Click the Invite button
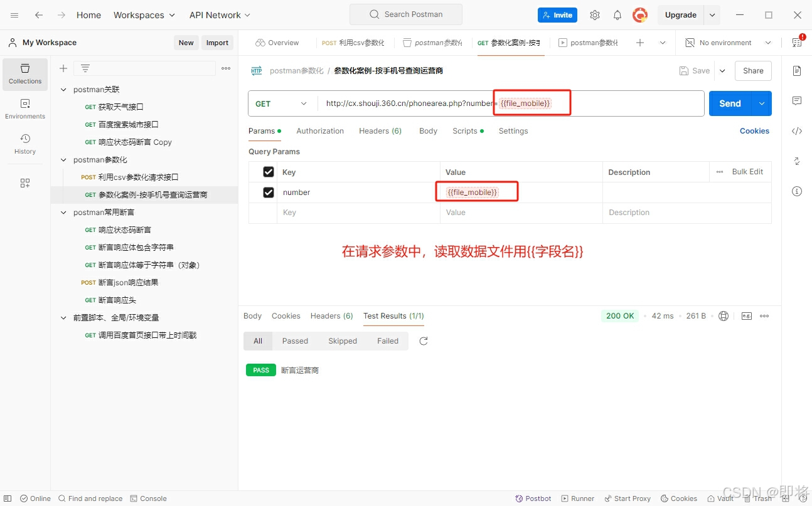The width and height of the screenshot is (812, 506). [x=557, y=15]
